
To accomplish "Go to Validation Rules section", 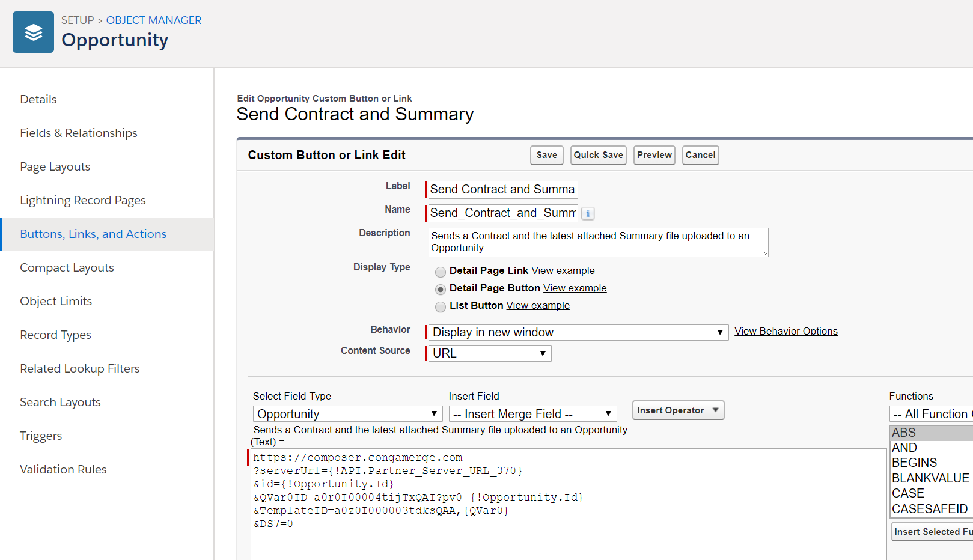I will tap(63, 469).
